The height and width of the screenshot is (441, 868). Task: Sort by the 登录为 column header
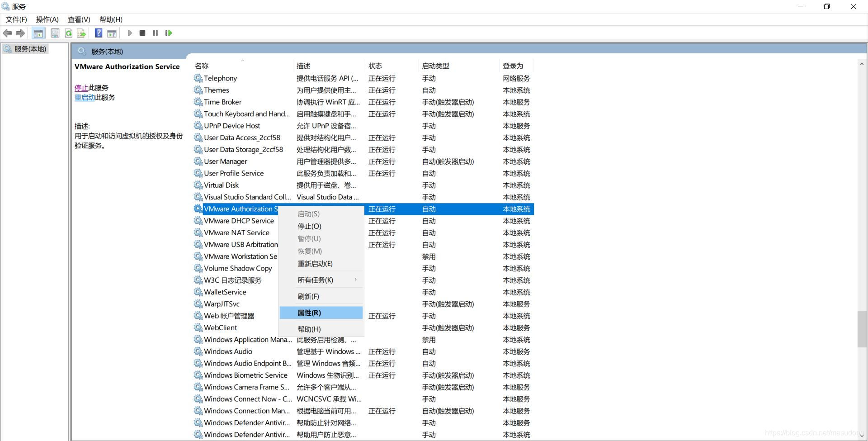pyautogui.click(x=517, y=66)
